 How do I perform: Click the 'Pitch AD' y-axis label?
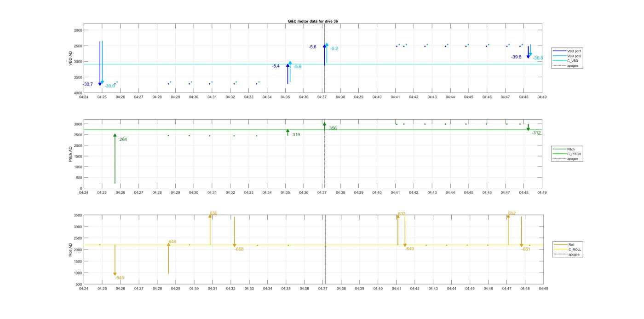tap(70, 154)
